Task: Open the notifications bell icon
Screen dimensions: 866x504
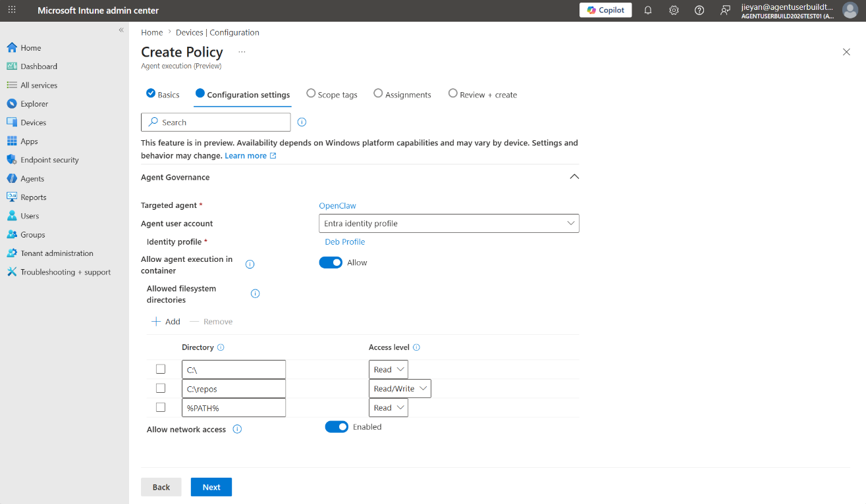Action: coord(648,11)
